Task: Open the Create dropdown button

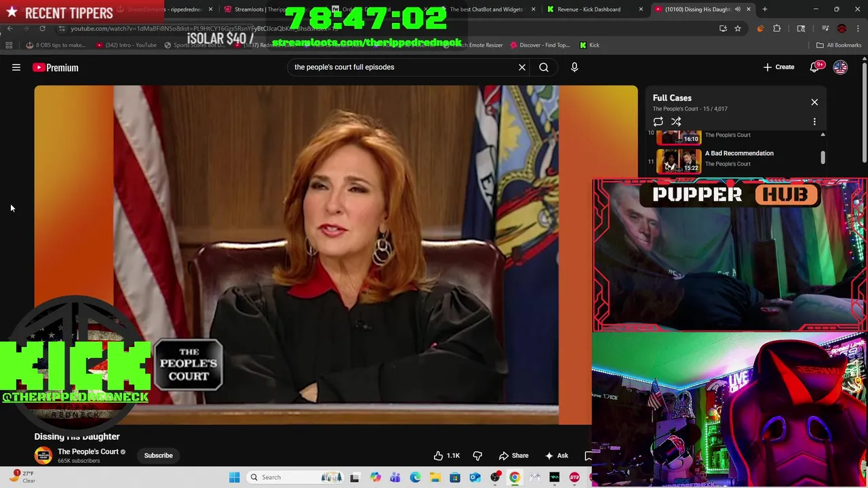Action: (778, 67)
